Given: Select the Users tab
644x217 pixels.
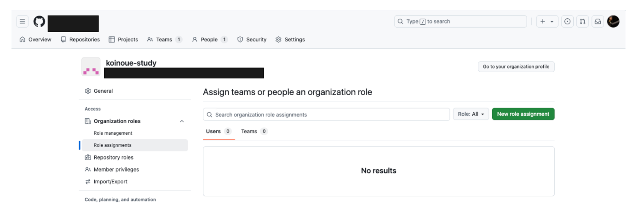Looking at the screenshot, I should [218, 131].
